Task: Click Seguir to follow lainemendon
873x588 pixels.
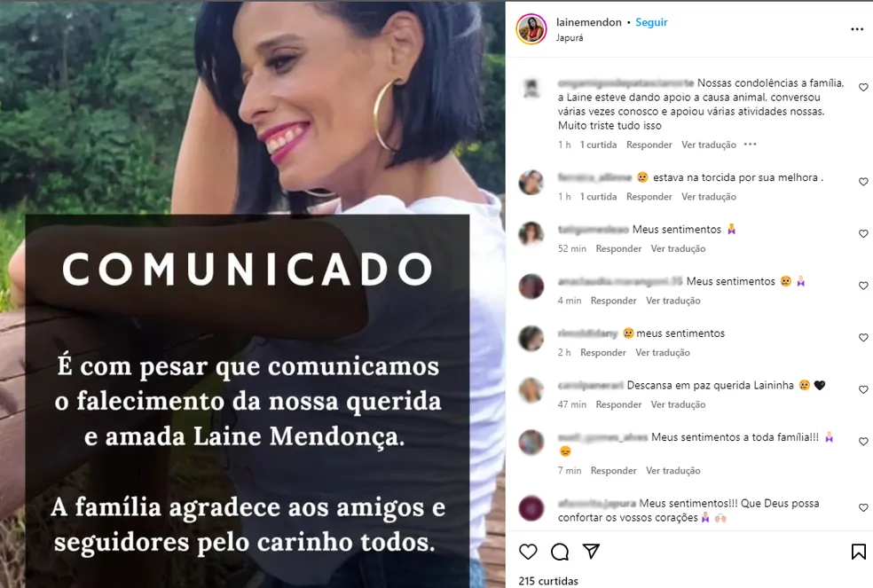Action: pos(651,22)
